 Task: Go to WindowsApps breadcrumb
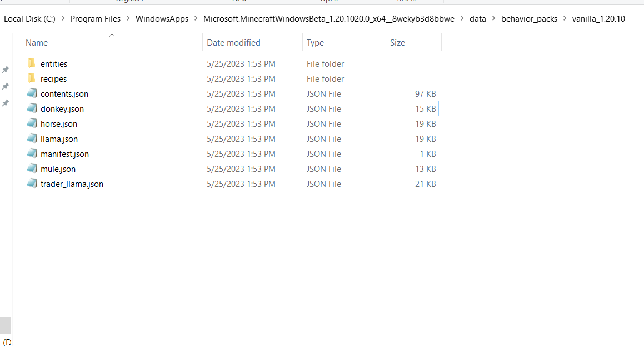tap(162, 19)
